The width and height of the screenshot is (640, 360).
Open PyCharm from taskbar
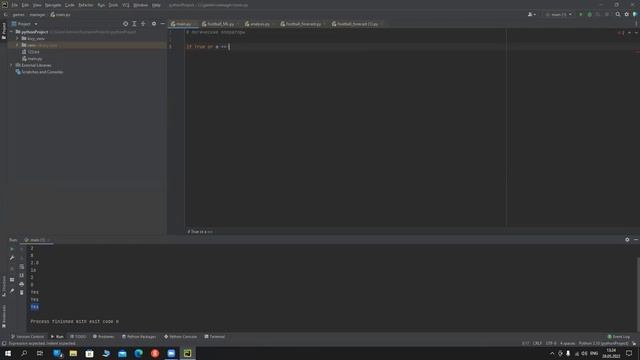[x=187, y=353]
